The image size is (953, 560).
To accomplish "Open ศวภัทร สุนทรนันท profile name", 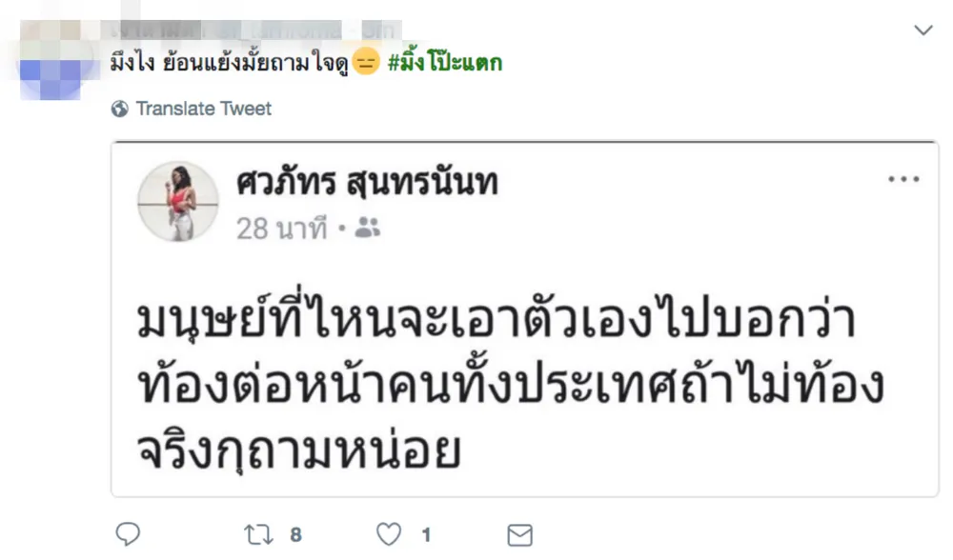I will (367, 182).
